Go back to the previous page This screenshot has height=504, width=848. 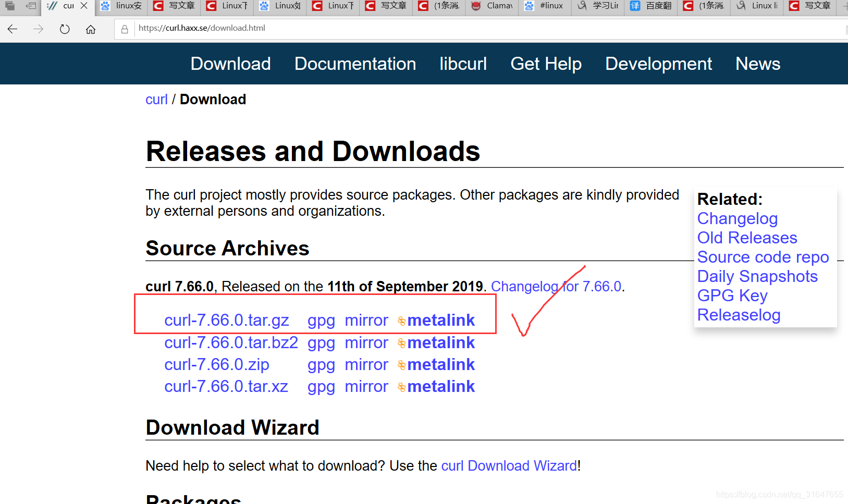13,29
